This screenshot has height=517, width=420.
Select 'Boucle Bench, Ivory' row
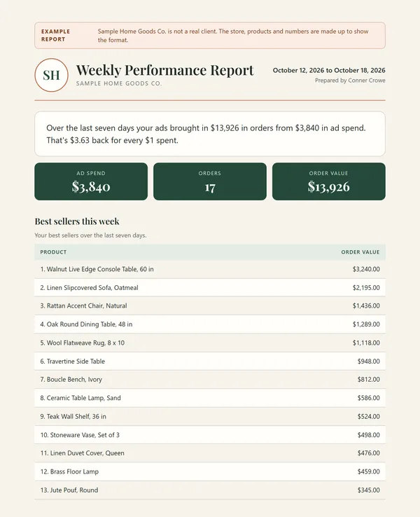210,380
